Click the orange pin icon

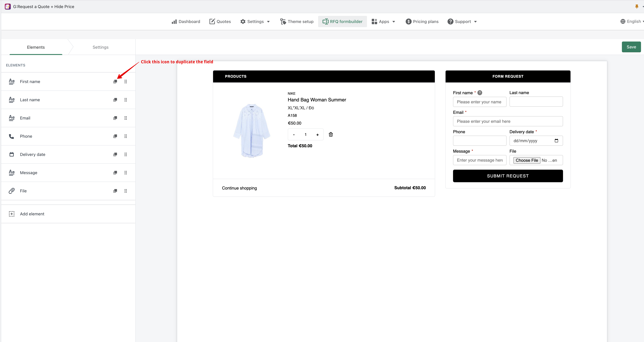(x=637, y=6)
